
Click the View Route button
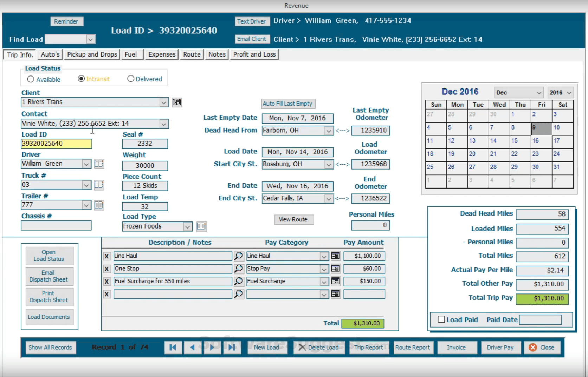[x=294, y=219]
